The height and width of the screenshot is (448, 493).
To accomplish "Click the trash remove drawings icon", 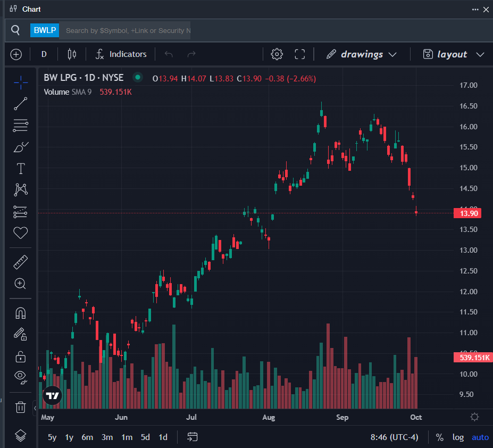I will coord(21,408).
